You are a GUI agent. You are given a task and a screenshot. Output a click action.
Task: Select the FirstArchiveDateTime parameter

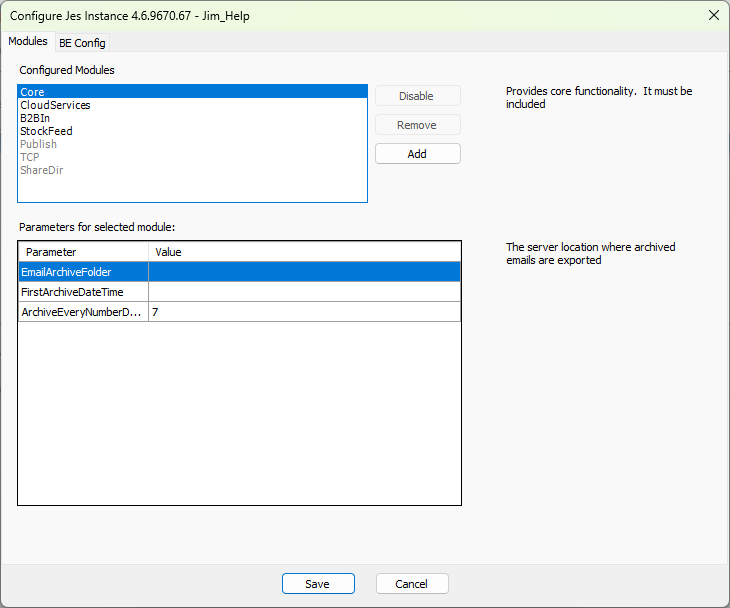point(84,292)
